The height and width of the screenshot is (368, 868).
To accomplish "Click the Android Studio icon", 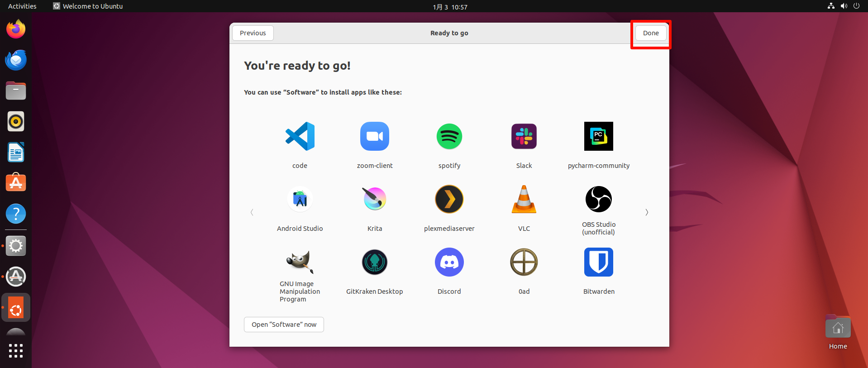I will point(300,199).
